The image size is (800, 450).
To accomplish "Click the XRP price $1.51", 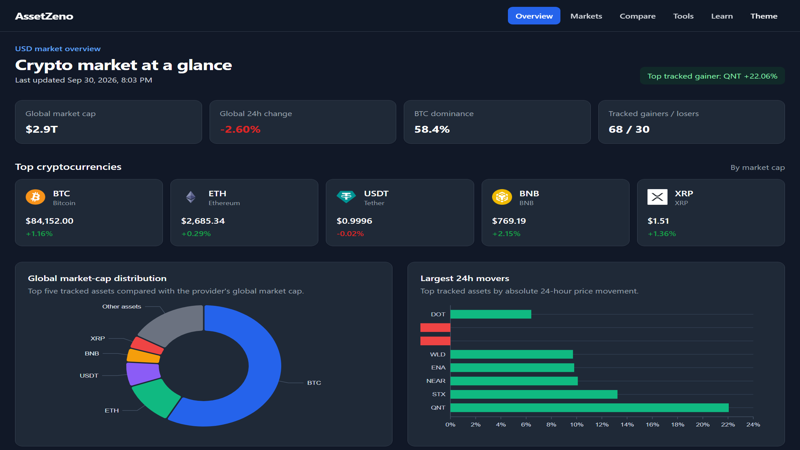I will click(658, 221).
